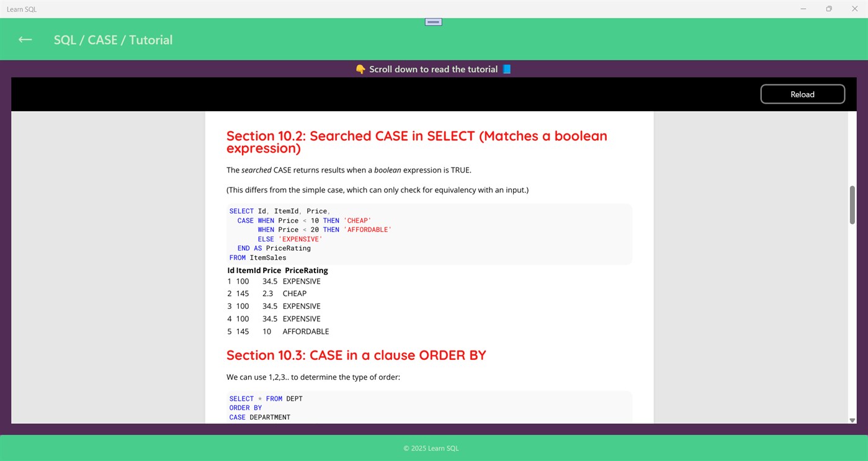Click the EXPENSIVE result in row 1
The image size is (868, 461).
[302, 281]
